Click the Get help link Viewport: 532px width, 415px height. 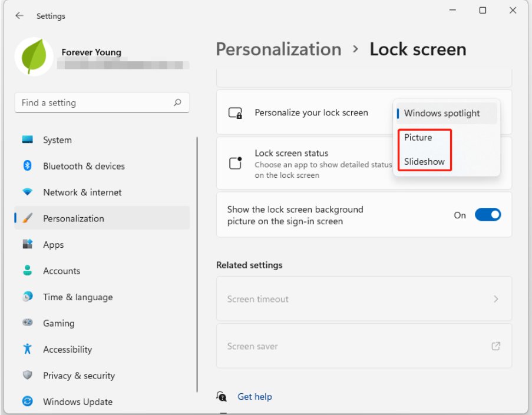(255, 396)
